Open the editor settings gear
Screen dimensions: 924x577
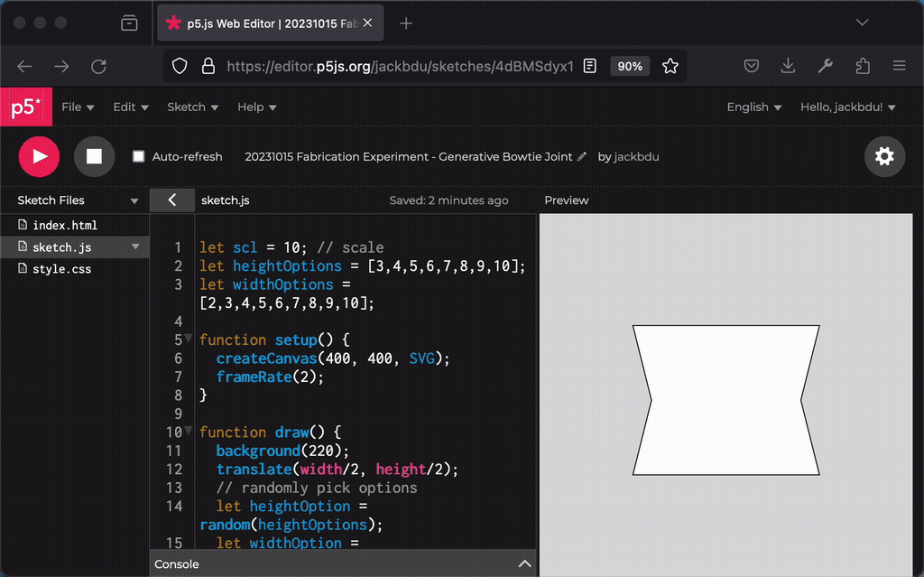(884, 156)
